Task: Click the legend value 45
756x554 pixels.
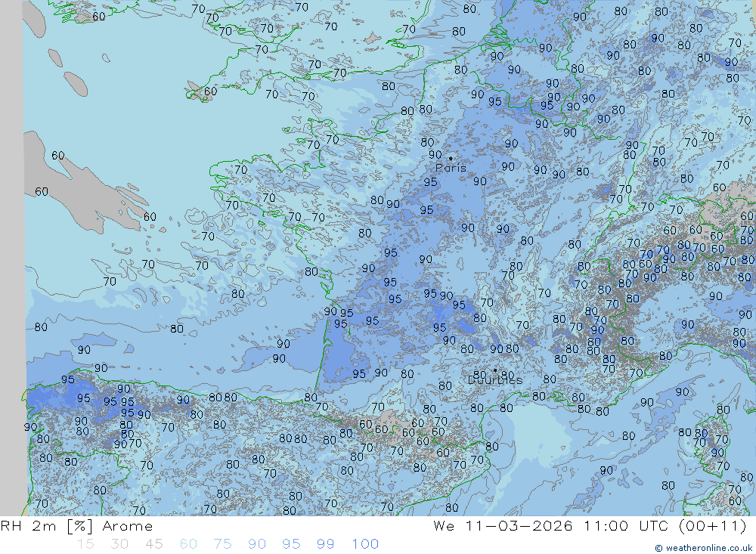Action: click(153, 544)
